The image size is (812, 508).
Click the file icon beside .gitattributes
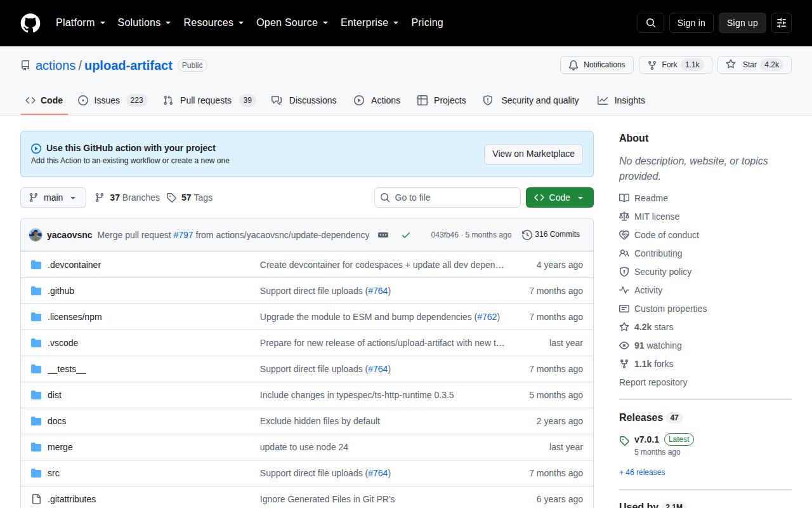tap(36, 499)
